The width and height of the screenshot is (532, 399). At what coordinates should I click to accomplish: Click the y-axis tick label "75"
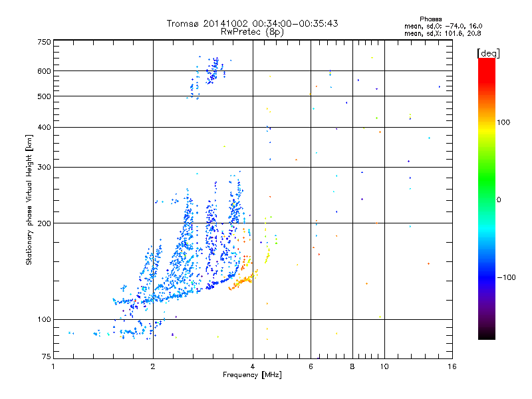pos(47,356)
